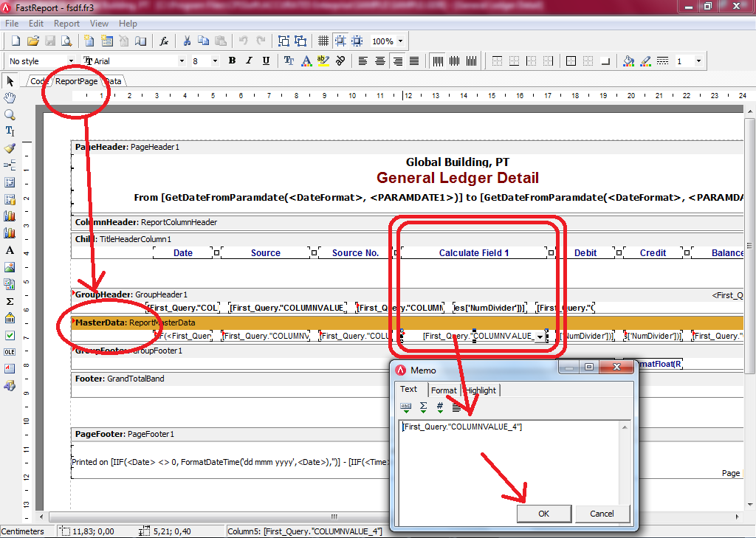The image size is (756, 538).
Task: Insert an OLE object from the toolbox
Action: pos(10,352)
